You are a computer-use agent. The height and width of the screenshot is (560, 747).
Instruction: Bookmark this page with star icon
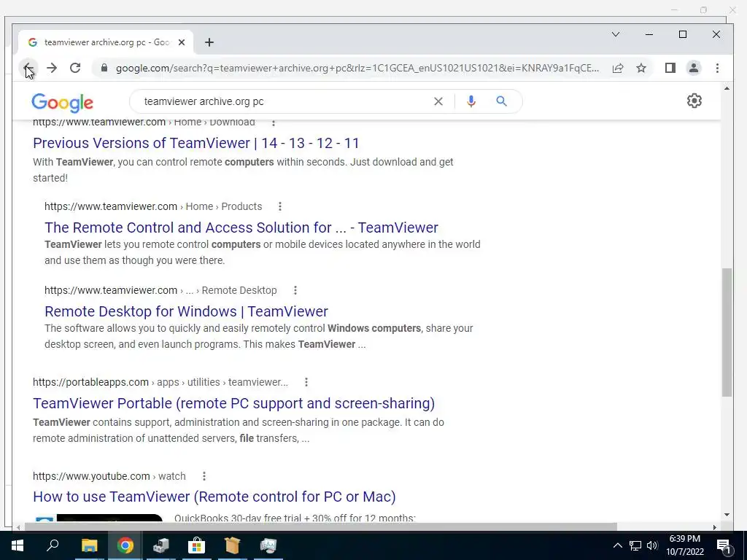tap(641, 68)
